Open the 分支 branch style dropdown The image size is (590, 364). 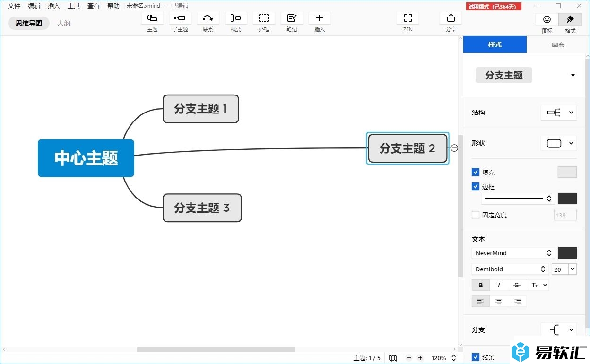pos(559,330)
